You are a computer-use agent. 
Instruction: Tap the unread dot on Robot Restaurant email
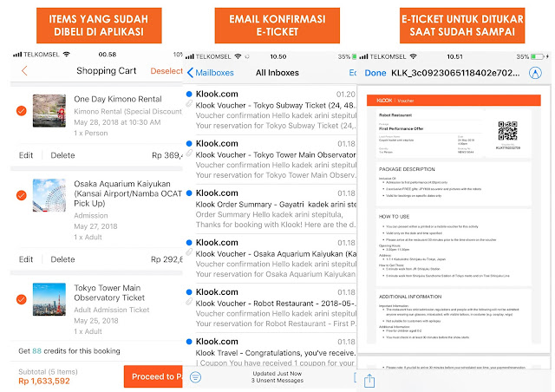tap(189, 292)
